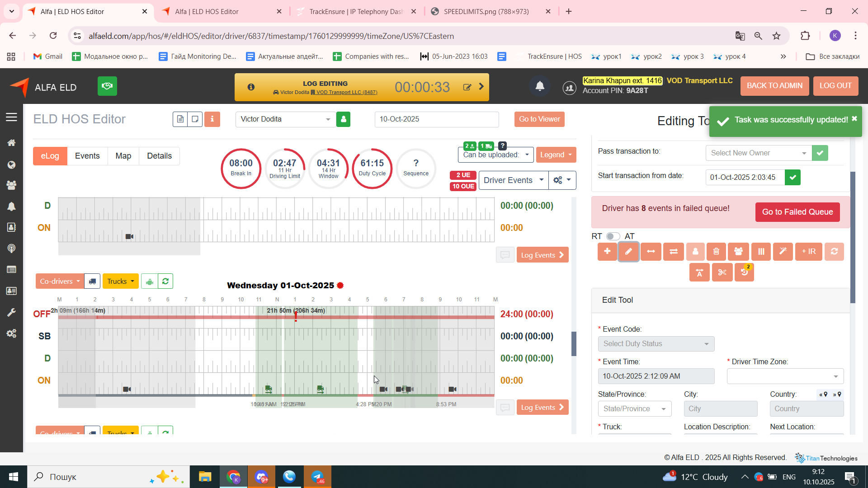Screen dimensions: 868x488
Task: Click the green handshake icon near logo
Action: [x=107, y=86]
